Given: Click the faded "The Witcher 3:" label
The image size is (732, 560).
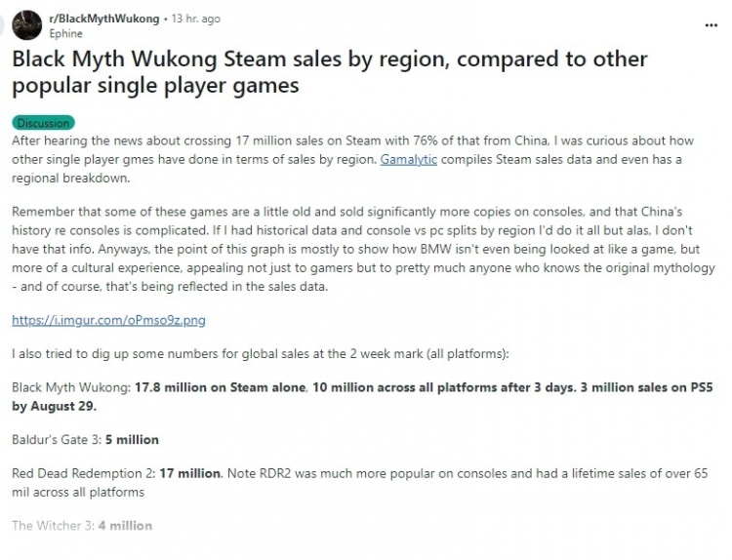Looking at the screenshot, I should 52,526.
